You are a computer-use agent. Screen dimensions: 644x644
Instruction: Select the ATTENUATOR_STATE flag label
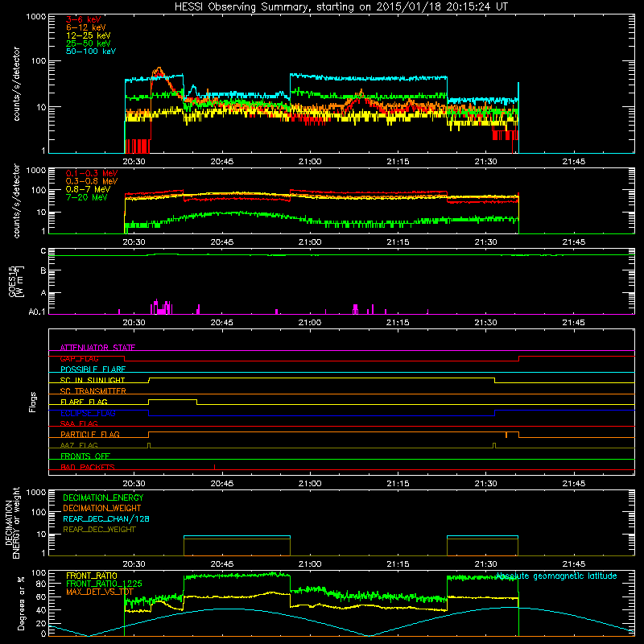point(97,348)
